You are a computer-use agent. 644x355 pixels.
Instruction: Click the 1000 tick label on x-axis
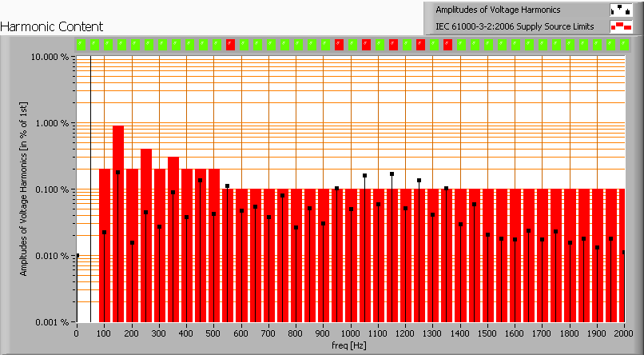(x=350, y=332)
